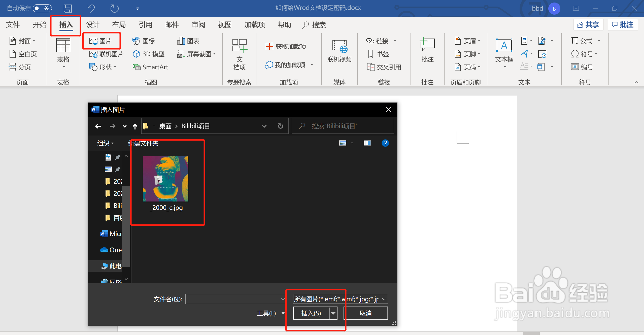Open 获取加载项 add-ins store
This screenshot has height=335, width=644.
pos(286,47)
